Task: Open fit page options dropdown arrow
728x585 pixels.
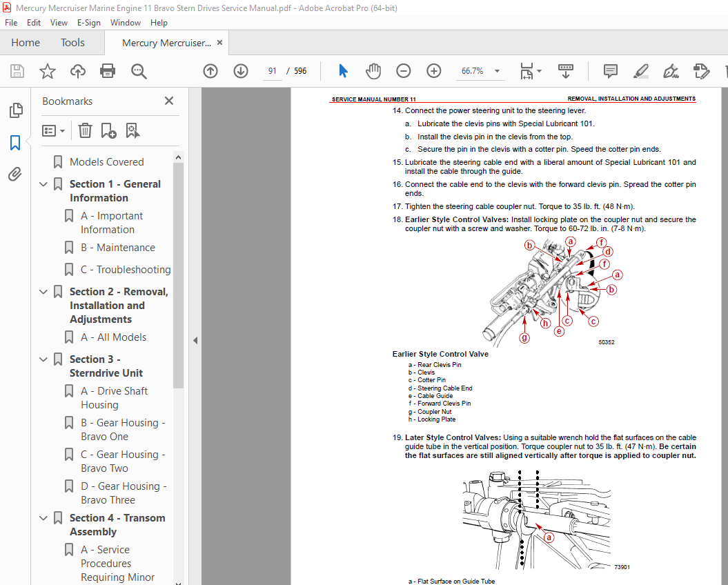Action: (540, 71)
